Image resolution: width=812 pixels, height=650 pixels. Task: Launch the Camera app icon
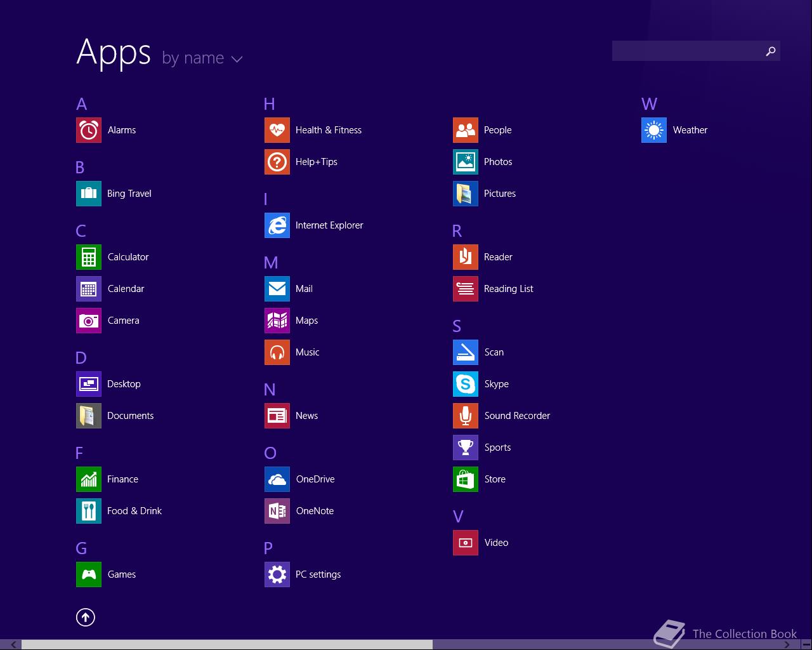[x=89, y=321]
